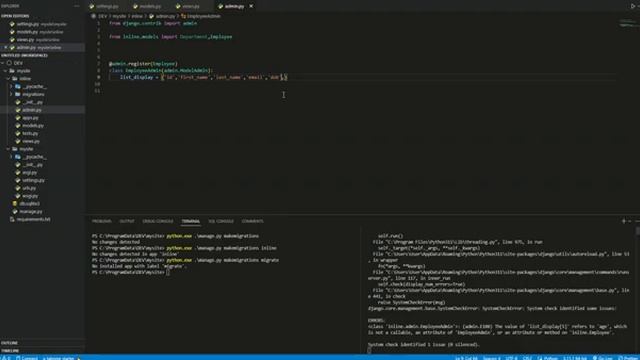
Task: Start Go Live server from status bar
Action: pyautogui.click(x=602, y=358)
